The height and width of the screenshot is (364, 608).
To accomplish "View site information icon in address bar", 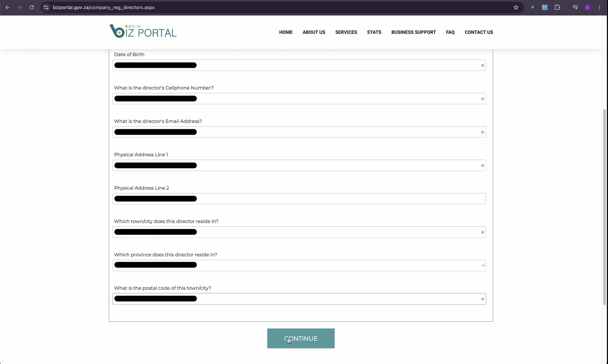I will click(x=46, y=7).
